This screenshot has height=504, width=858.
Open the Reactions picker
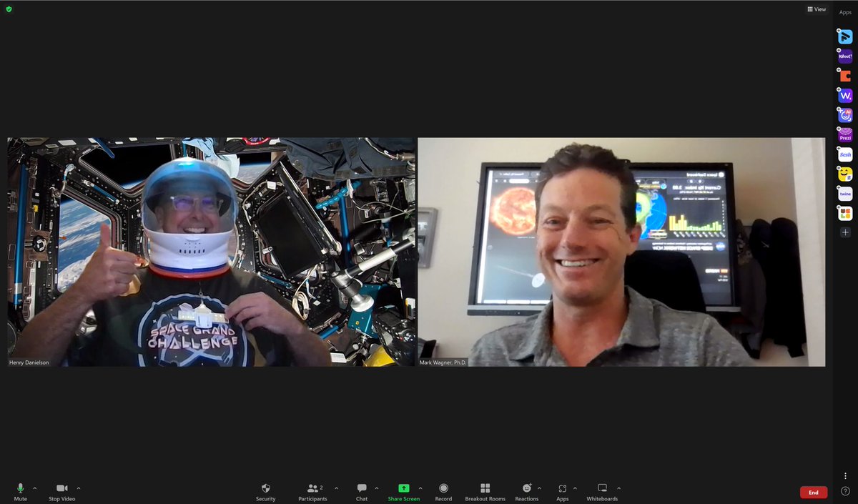527,492
